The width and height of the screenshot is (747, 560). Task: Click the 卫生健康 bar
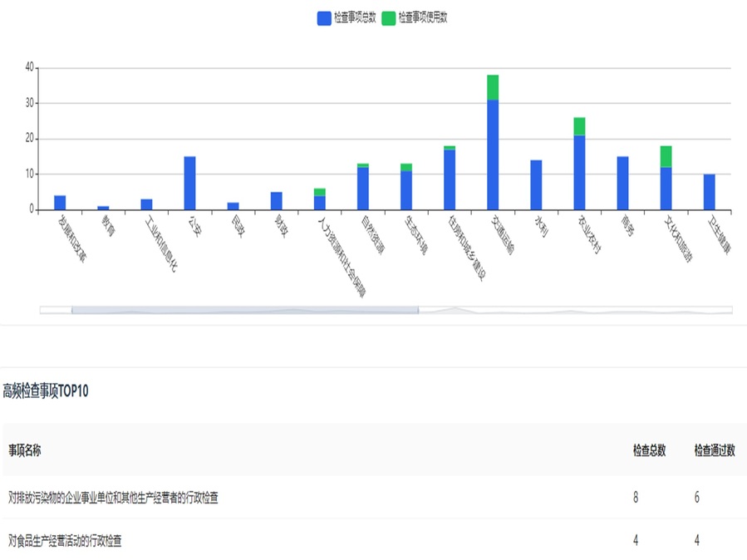tap(709, 192)
